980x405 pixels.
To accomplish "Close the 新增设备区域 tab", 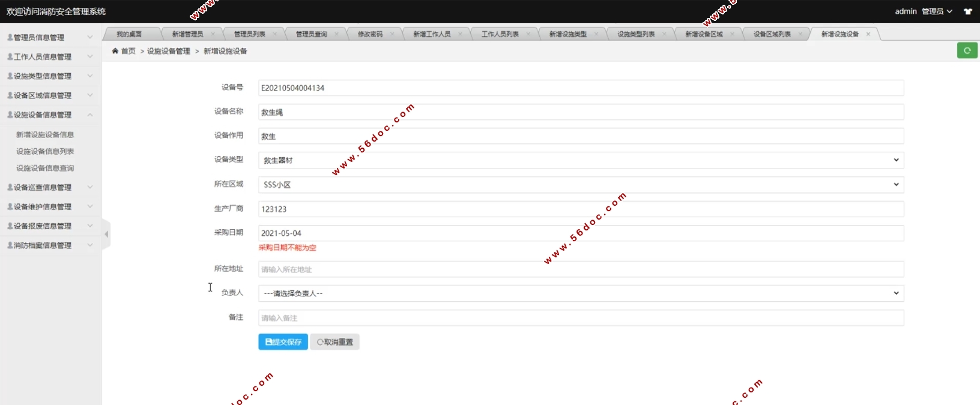I will [x=732, y=34].
